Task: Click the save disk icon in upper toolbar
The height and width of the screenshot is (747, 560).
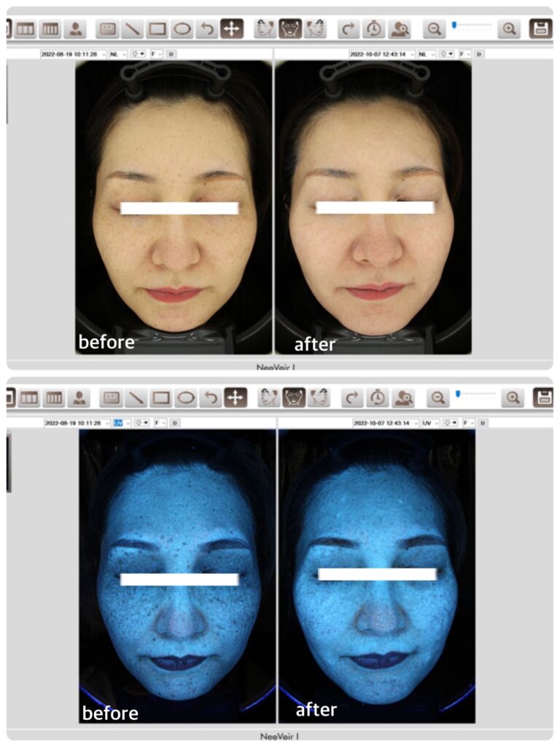Action: click(540, 29)
